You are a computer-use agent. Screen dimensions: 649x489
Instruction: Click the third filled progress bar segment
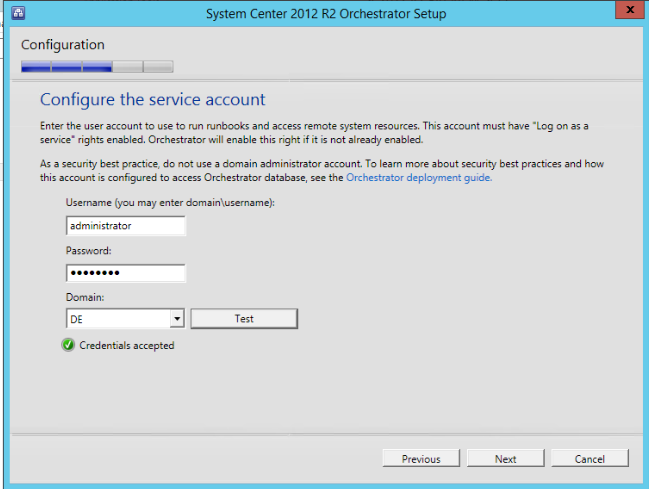coord(97,67)
